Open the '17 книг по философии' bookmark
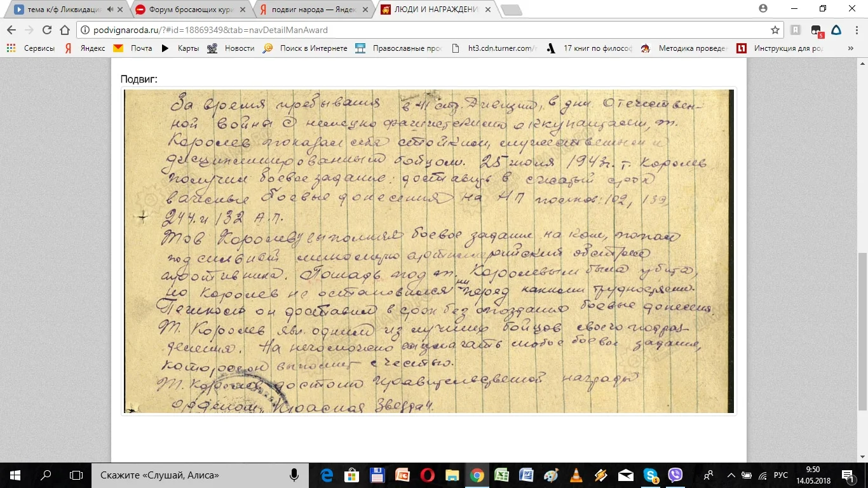 pyautogui.click(x=589, y=48)
